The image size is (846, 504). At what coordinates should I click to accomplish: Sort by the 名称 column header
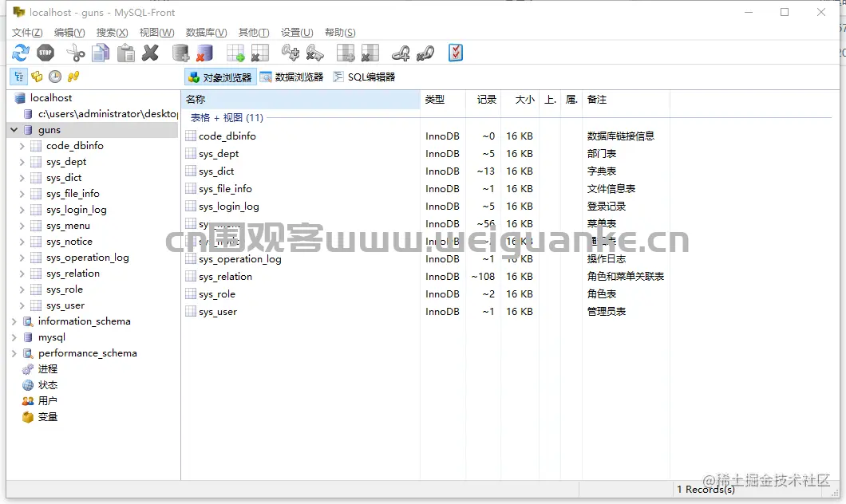(x=301, y=100)
